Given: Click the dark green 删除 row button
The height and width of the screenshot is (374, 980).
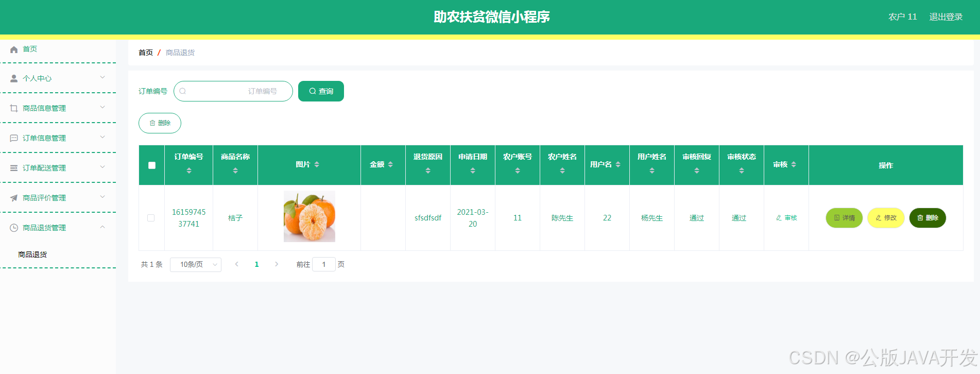Looking at the screenshot, I should (927, 218).
